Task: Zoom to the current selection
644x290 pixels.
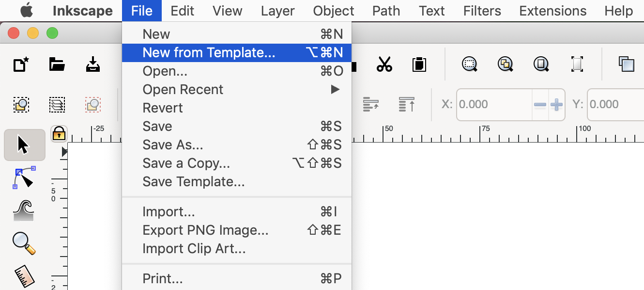Action: [469, 64]
